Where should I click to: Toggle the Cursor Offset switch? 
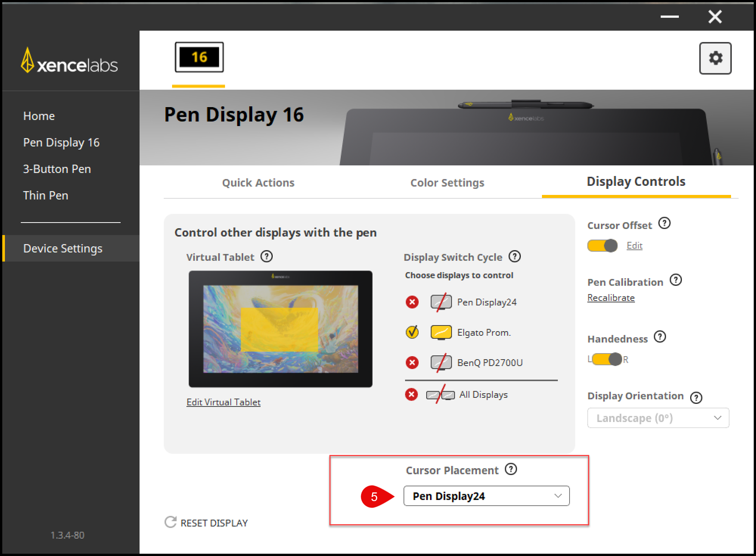click(602, 246)
